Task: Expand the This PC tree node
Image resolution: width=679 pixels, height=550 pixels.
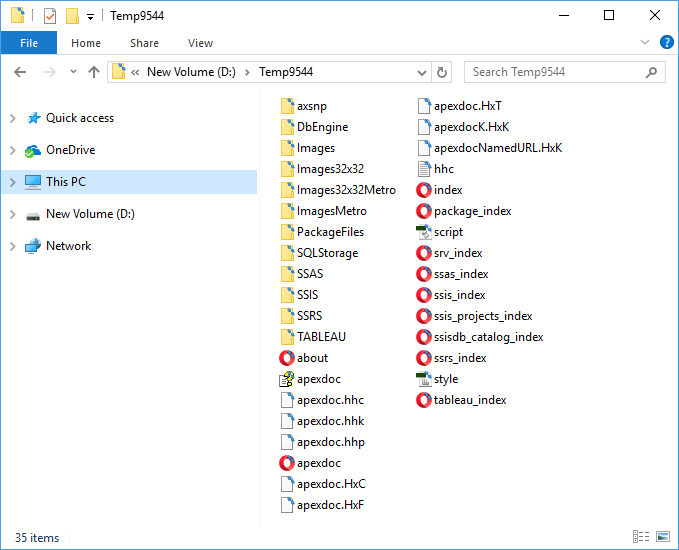Action: [x=13, y=182]
